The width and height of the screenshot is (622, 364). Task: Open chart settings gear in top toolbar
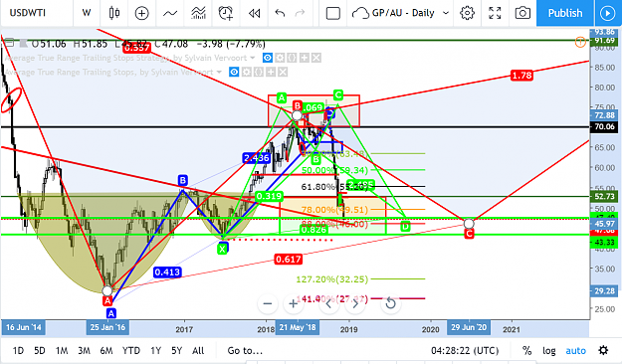(x=468, y=13)
